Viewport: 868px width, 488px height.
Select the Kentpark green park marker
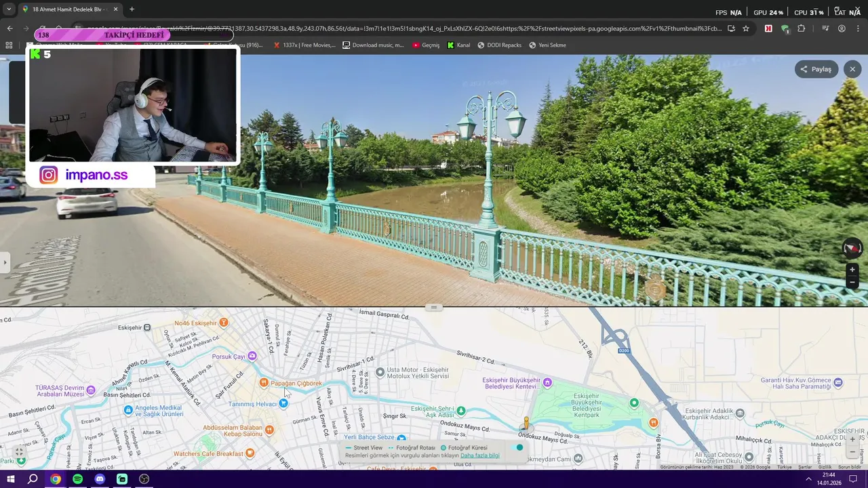click(x=634, y=403)
